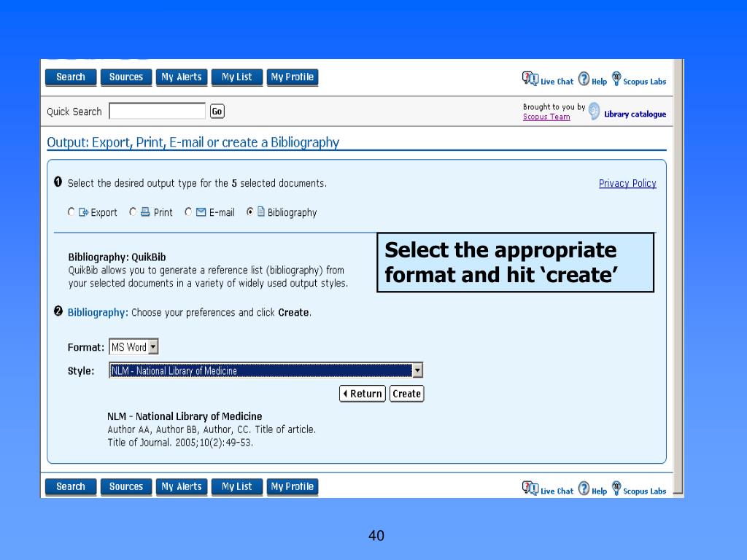Click the top Scopus Labs bulb icon

pos(616,79)
